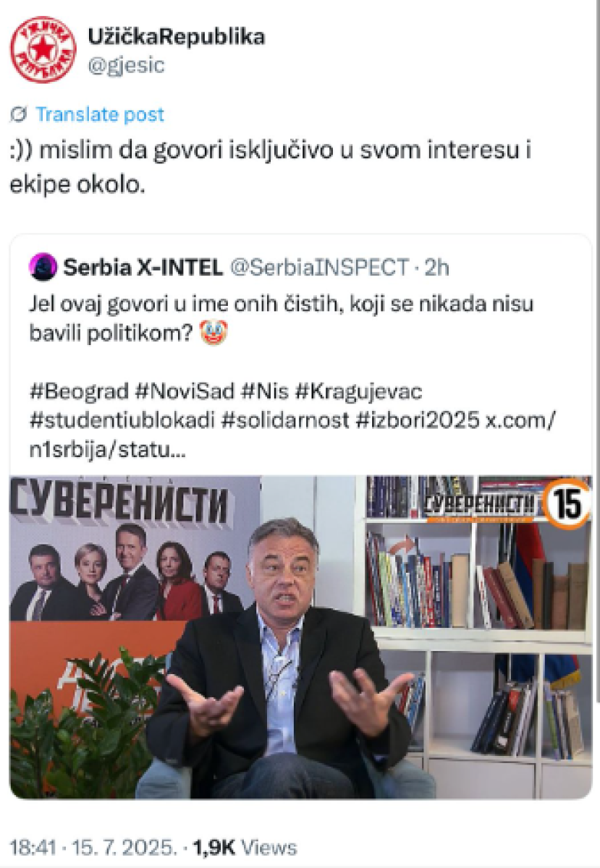Open the quoted post video thumbnail
This screenshot has height=868, width=600.
(x=300, y=637)
